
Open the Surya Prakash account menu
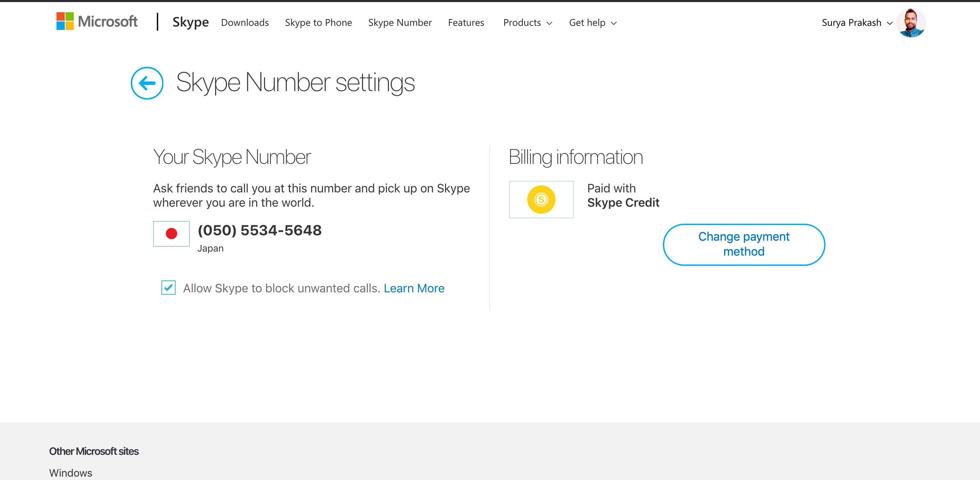(x=857, y=23)
